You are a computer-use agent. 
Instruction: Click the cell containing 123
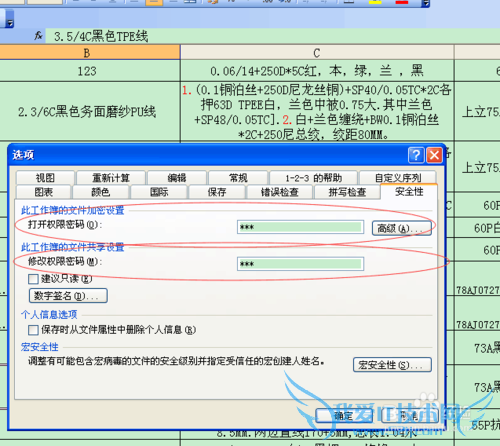coord(90,71)
